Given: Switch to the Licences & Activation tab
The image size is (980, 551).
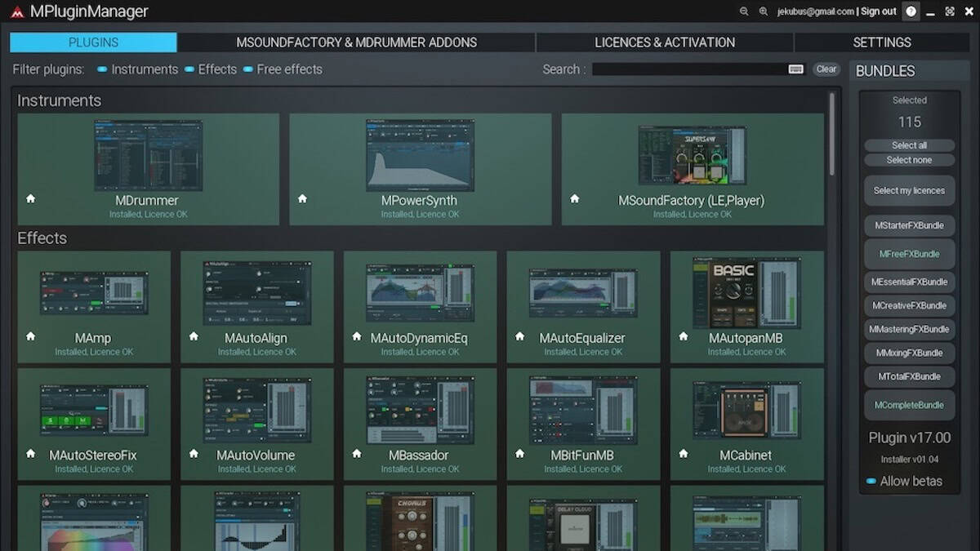Looking at the screenshot, I should 664,42.
